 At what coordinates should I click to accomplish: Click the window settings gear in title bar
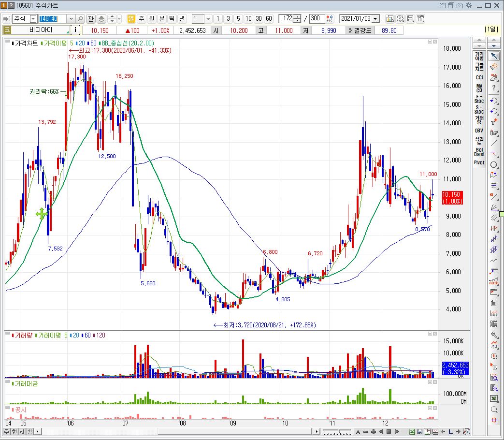point(469,5)
